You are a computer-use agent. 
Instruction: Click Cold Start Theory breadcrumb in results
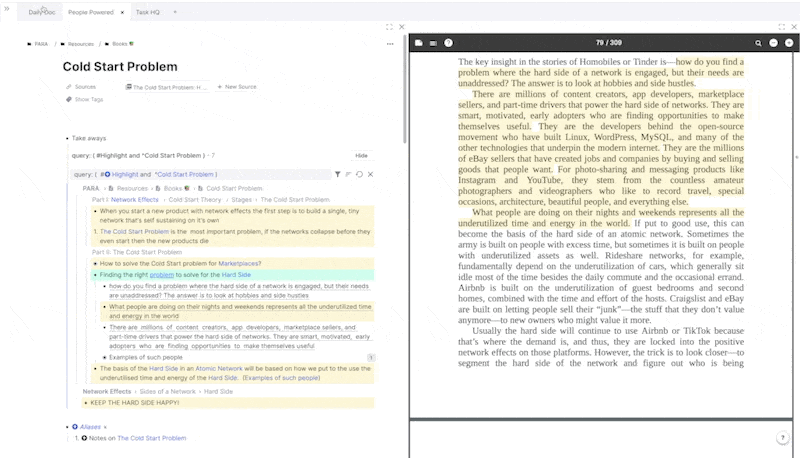click(195, 200)
